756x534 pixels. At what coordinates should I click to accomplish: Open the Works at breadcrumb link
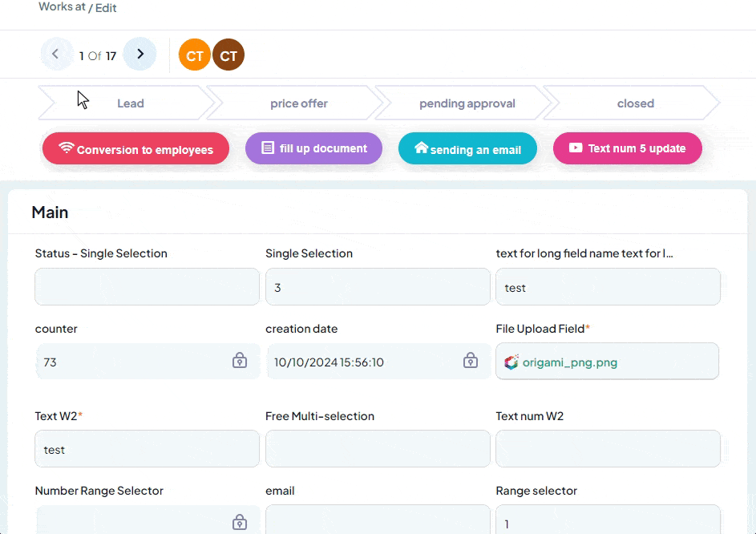click(62, 7)
